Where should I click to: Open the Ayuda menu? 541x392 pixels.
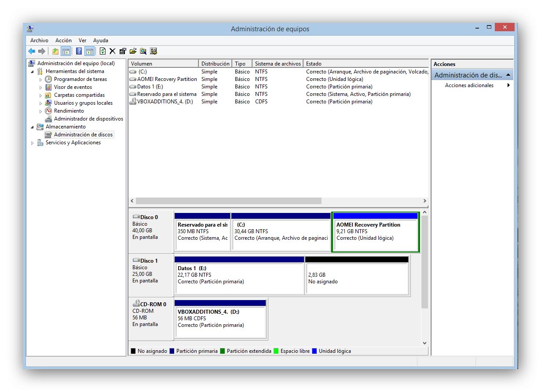coord(101,40)
